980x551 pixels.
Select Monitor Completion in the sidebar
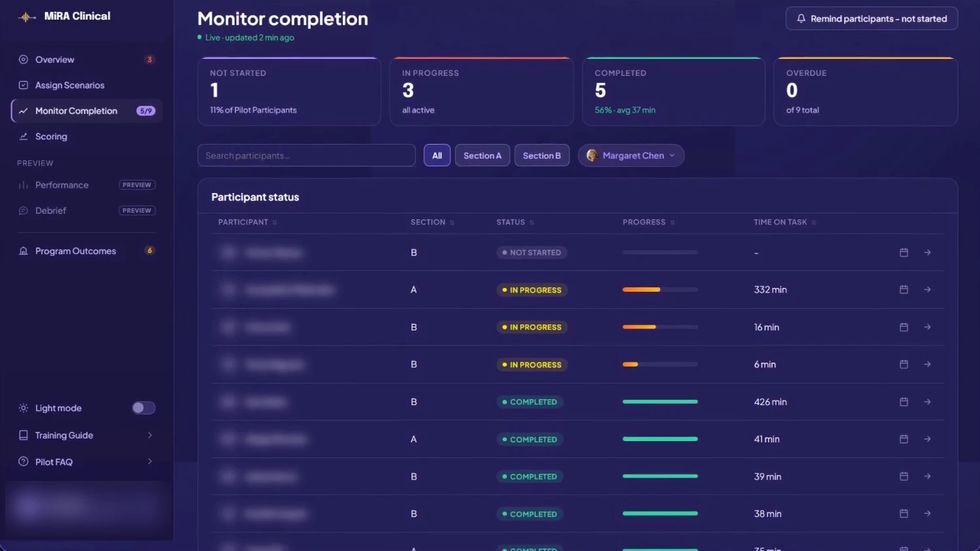86,111
